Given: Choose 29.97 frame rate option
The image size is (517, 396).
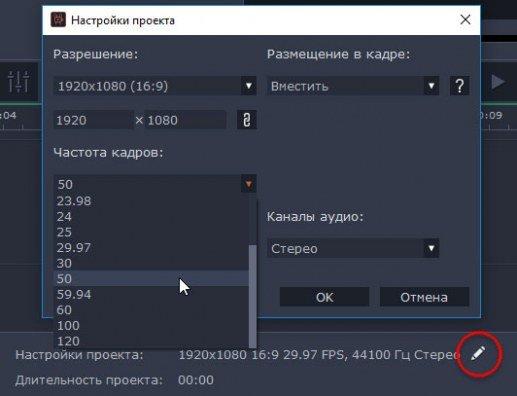Looking at the screenshot, I should 151,248.
